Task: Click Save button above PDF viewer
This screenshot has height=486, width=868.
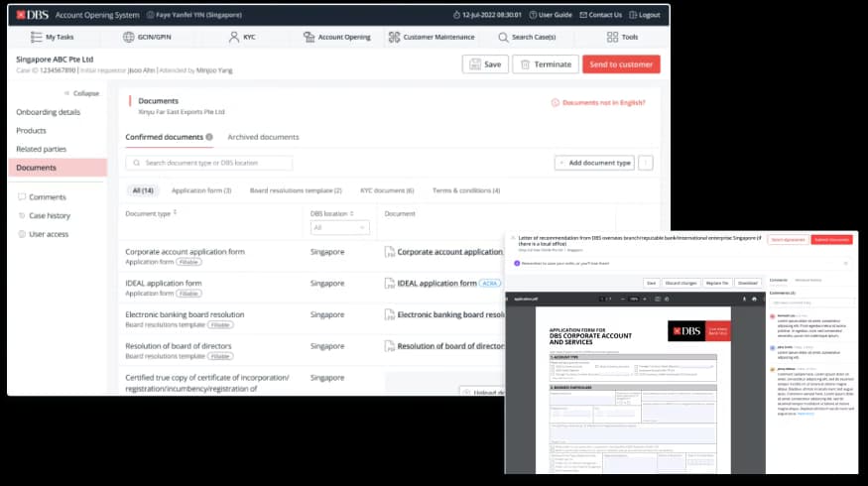Action: tap(652, 283)
